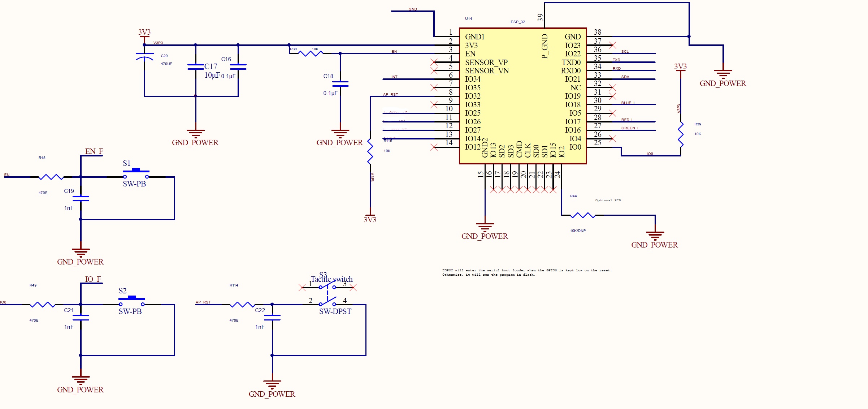
Task: Select capacitor C19 1nF symbol
Action: tap(81, 199)
